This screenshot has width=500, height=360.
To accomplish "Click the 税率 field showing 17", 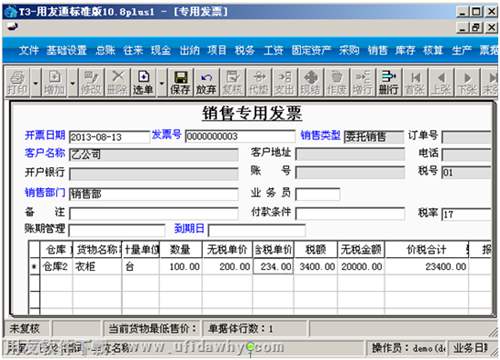I will point(467,214).
